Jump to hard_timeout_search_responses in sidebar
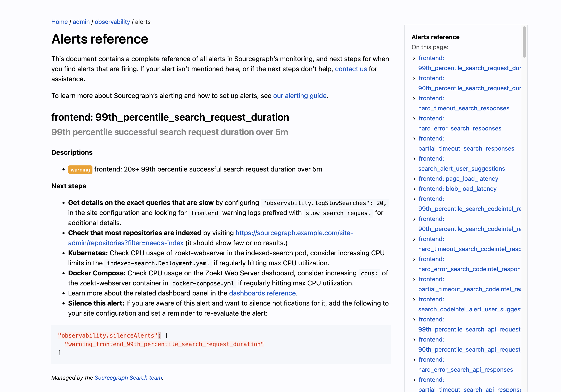 (x=464, y=103)
